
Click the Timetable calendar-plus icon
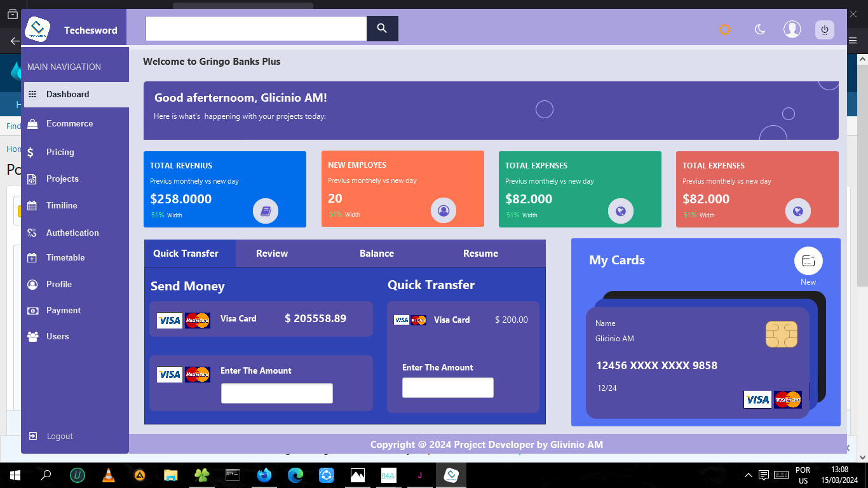[32, 258]
